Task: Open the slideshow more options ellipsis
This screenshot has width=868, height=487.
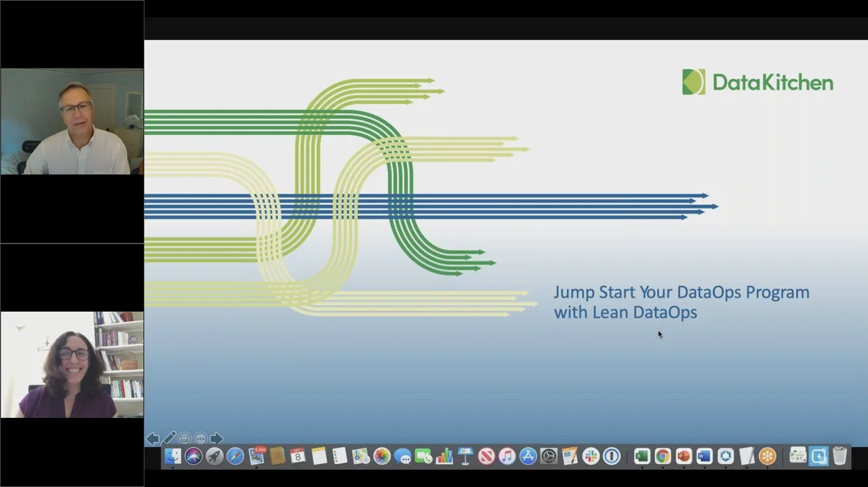Action: point(200,439)
